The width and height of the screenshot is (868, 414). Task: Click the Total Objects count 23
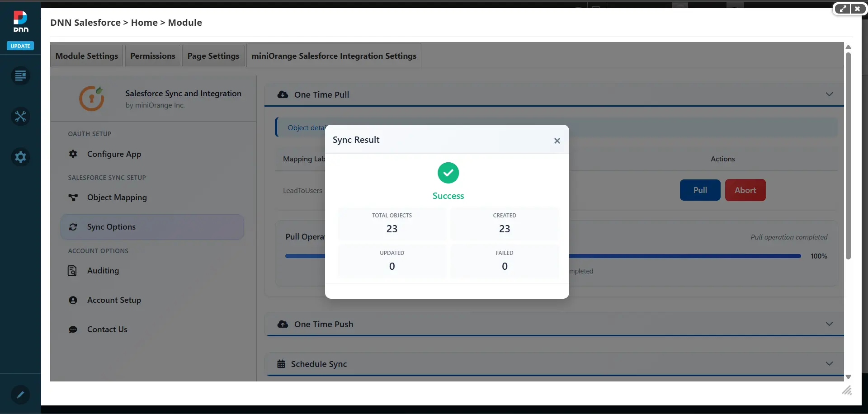pos(392,229)
